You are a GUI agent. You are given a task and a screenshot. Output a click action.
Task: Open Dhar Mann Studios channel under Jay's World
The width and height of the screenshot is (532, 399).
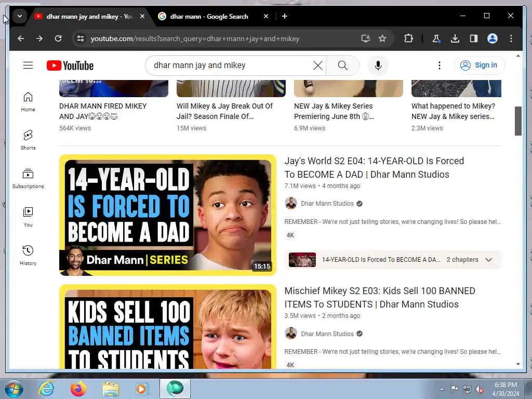(x=327, y=204)
